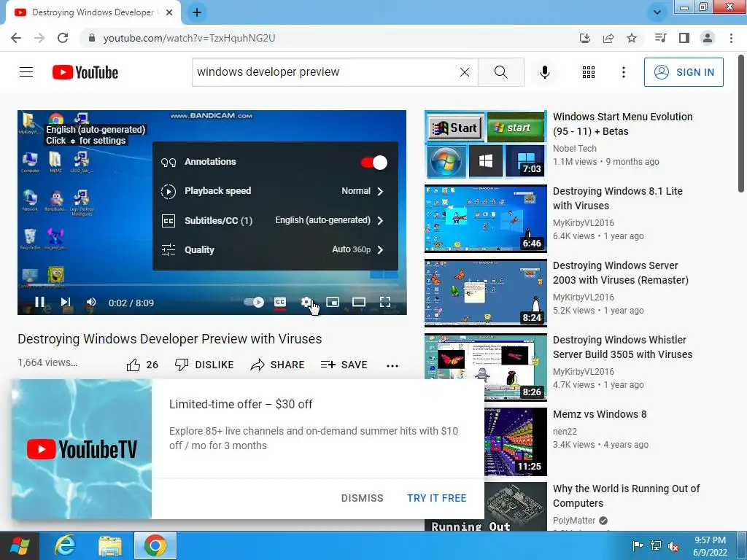Go to YouTube home via logo
The image size is (747, 560).
(x=85, y=72)
